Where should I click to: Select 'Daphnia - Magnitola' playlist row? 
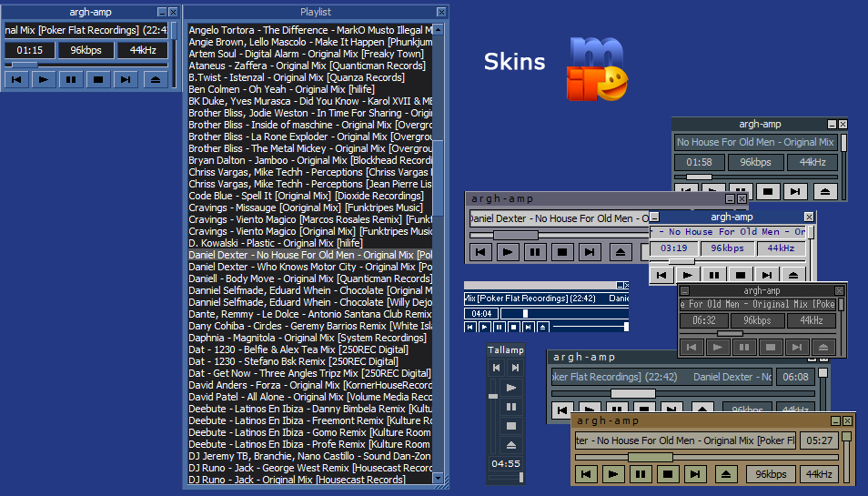tap(310, 338)
